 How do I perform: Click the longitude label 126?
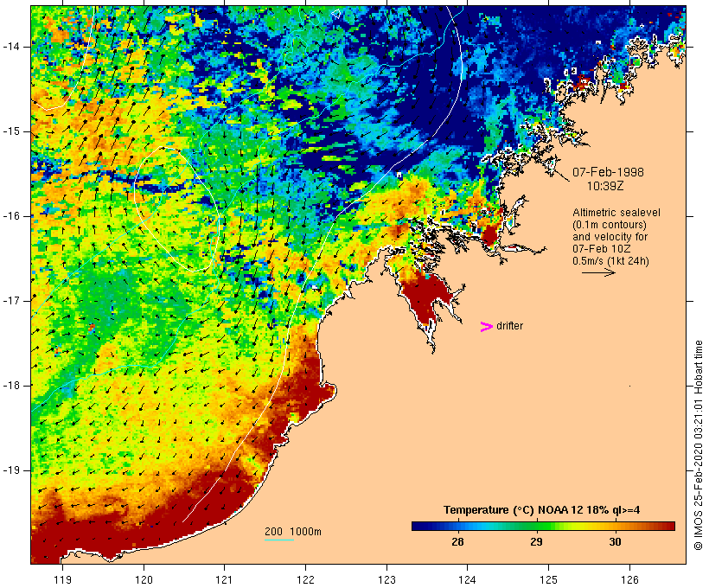[x=629, y=580]
